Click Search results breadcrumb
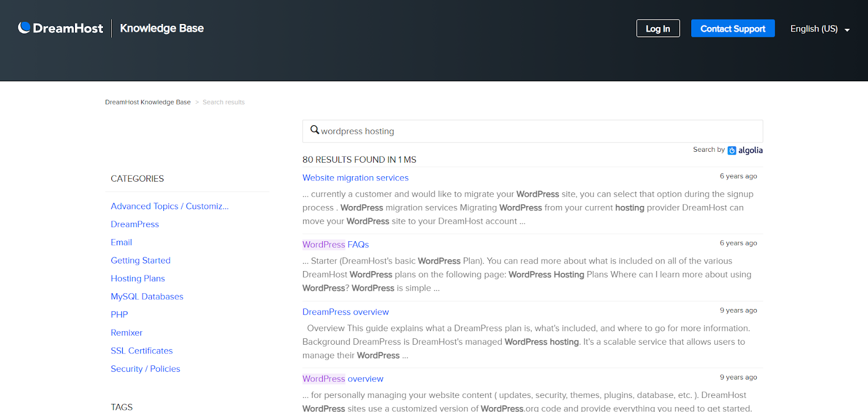 click(224, 102)
